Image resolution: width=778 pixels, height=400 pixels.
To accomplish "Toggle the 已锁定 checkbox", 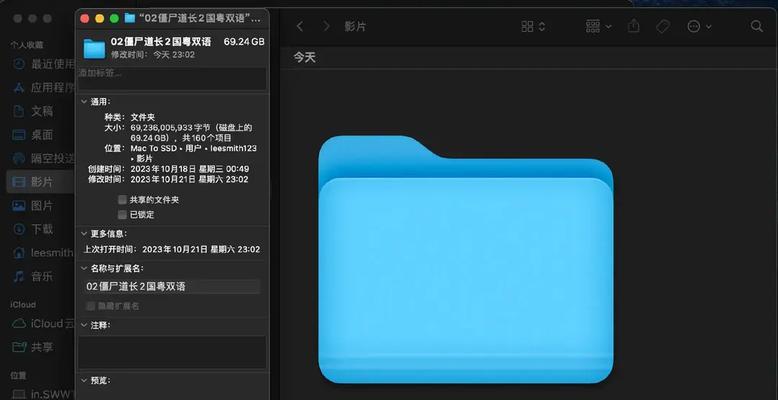I will pos(122,215).
